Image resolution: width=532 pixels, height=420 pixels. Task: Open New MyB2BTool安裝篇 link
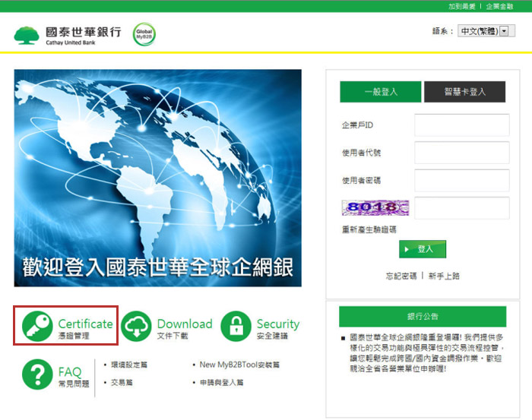[239, 365]
